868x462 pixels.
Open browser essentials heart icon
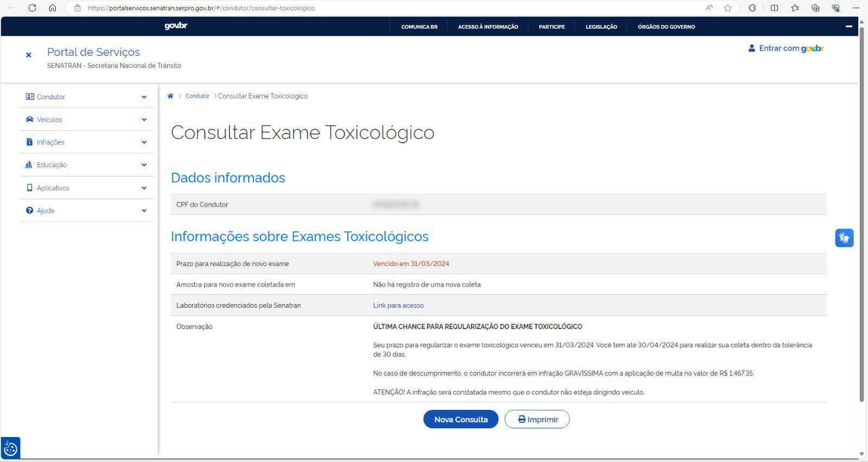836,8
